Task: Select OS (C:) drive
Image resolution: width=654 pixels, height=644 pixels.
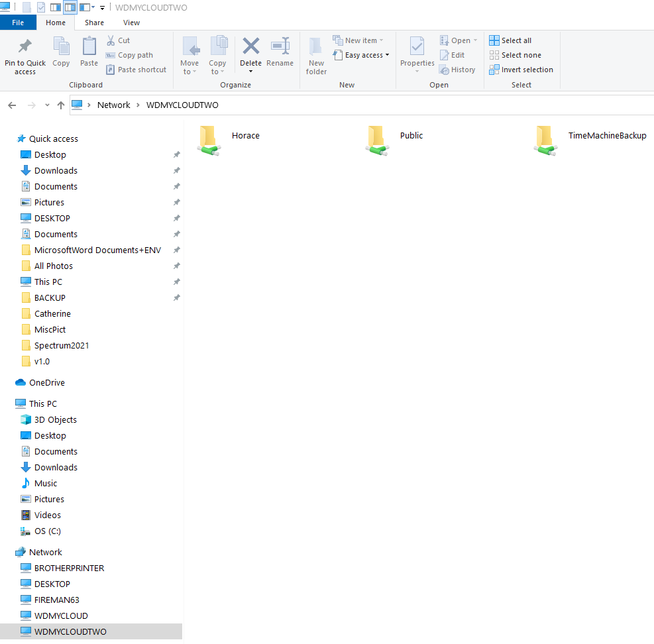Action: 41,531
